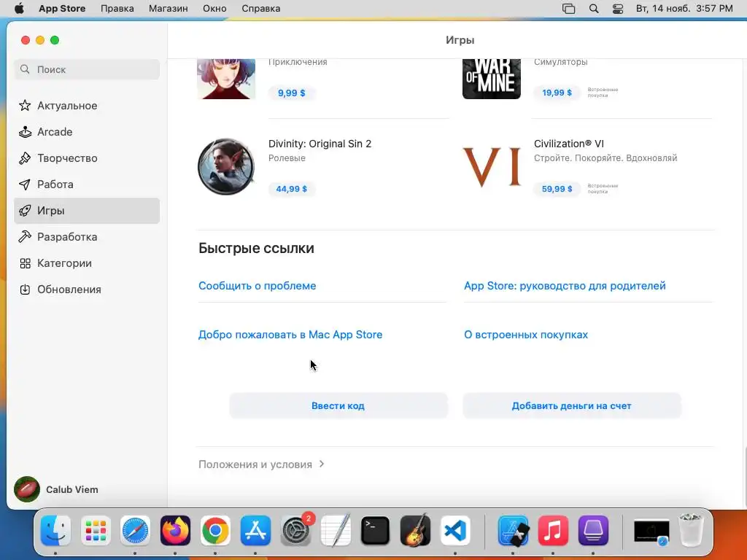747x560 pixels.
Task: Open Terminal from the Dock
Action: tap(376, 531)
